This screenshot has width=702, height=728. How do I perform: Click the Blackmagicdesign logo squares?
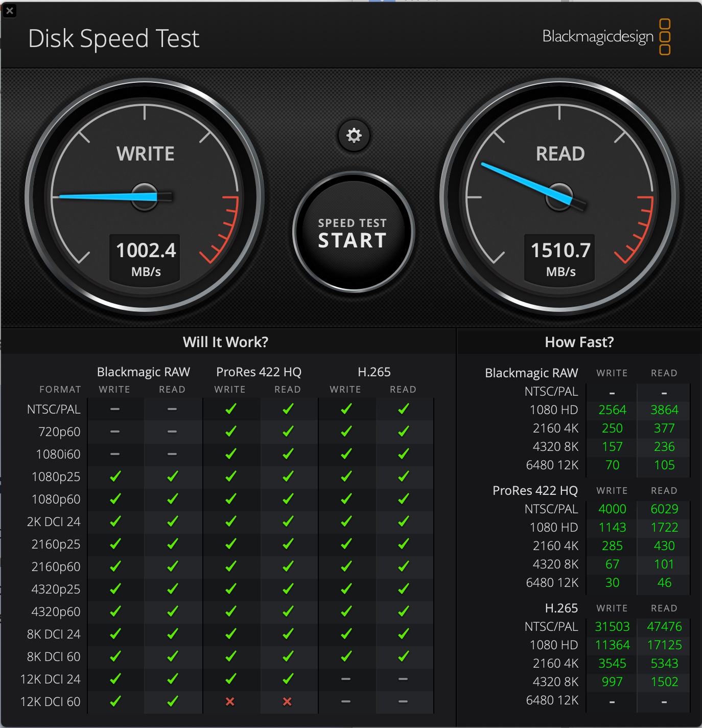[665, 37]
